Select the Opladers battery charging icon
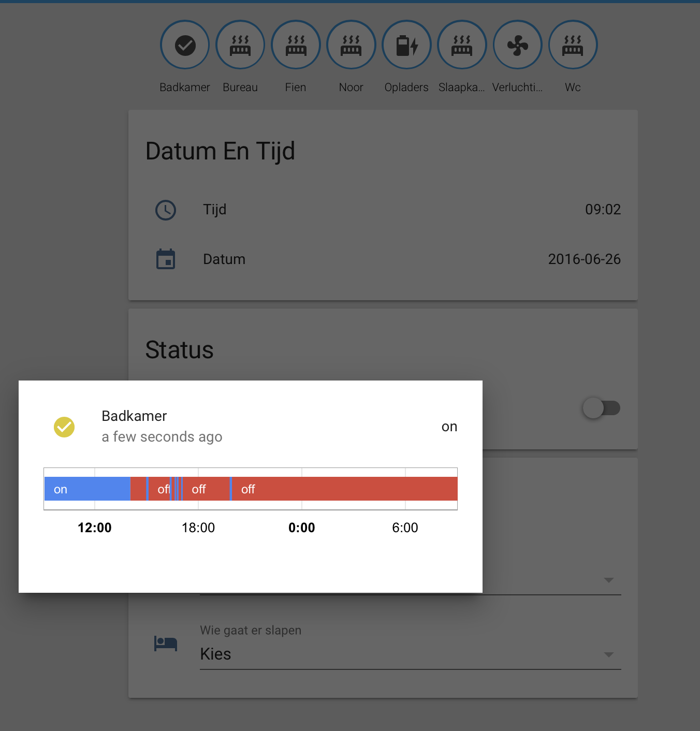 pos(406,45)
